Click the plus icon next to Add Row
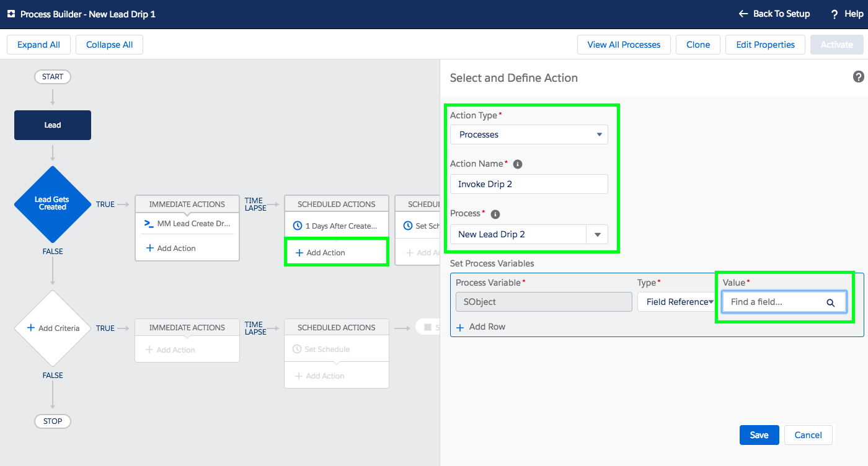This screenshot has height=466, width=868. tap(460, 327)
